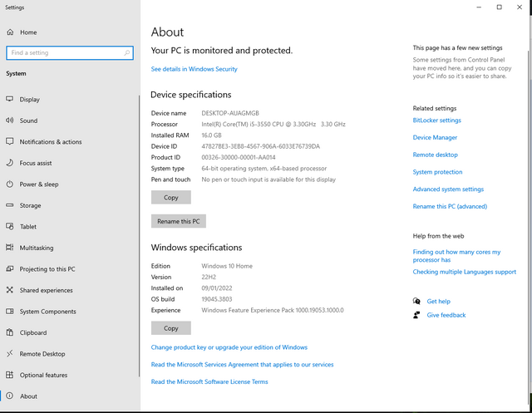532x413 pixels.
Task: Open System protection link
Action: (437, 172)
